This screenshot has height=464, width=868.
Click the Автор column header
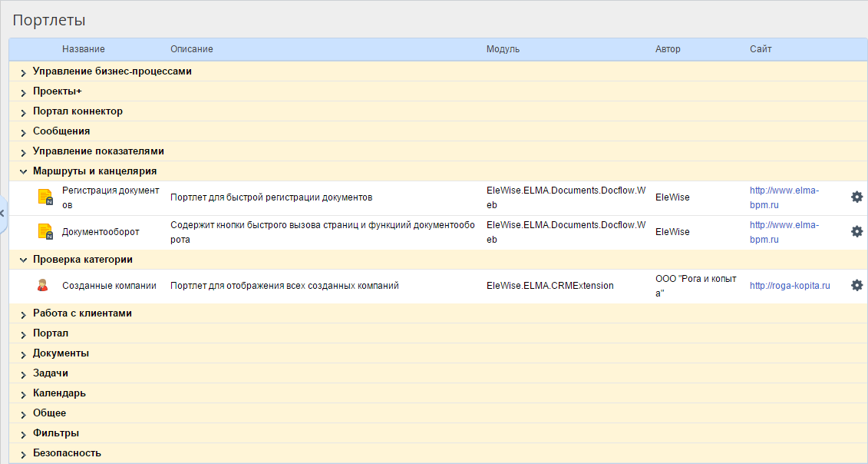(668, 49)
